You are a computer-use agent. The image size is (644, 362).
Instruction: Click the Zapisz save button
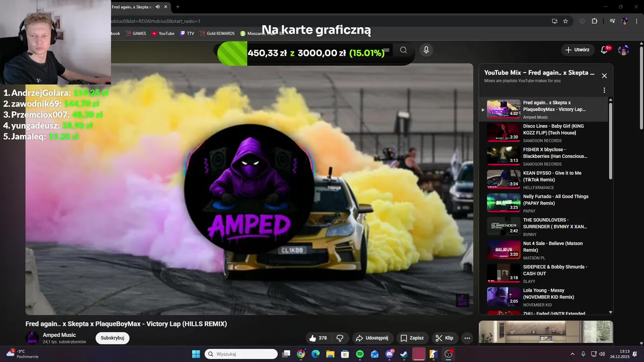412,338
